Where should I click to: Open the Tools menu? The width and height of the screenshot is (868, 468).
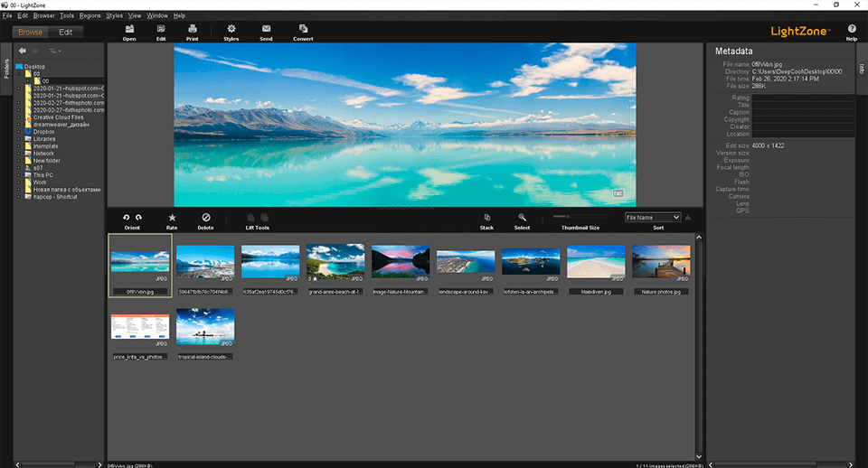[66, 15]
